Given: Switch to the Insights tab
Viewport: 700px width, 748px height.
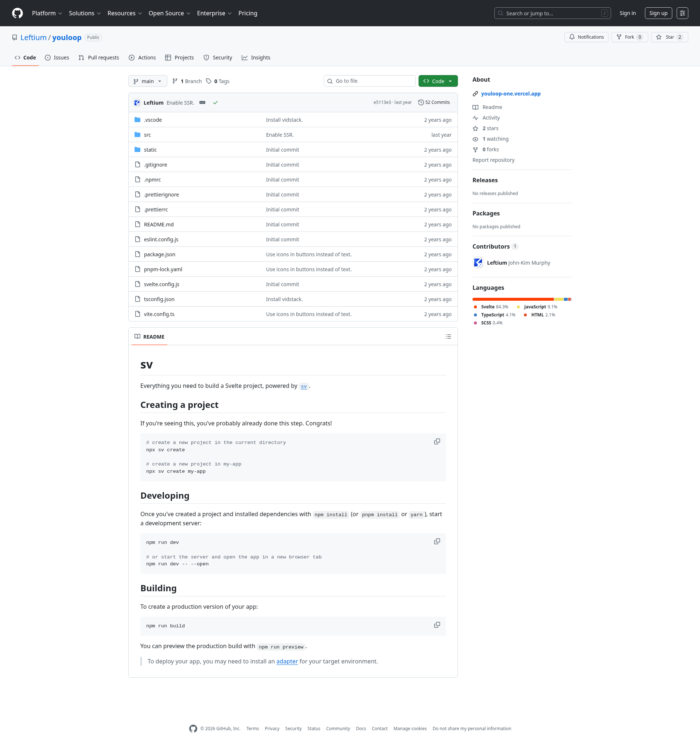Looking at the screenshot, I should [256, 58].
